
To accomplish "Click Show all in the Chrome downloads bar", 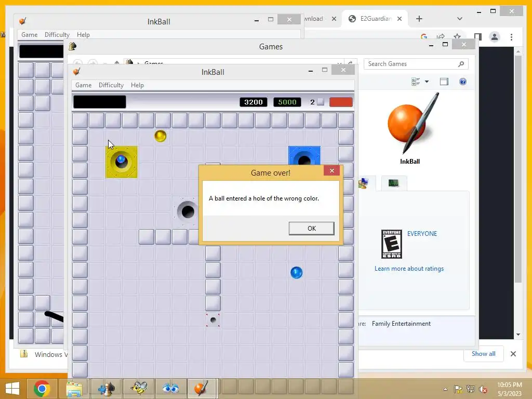I will point(483,353).
